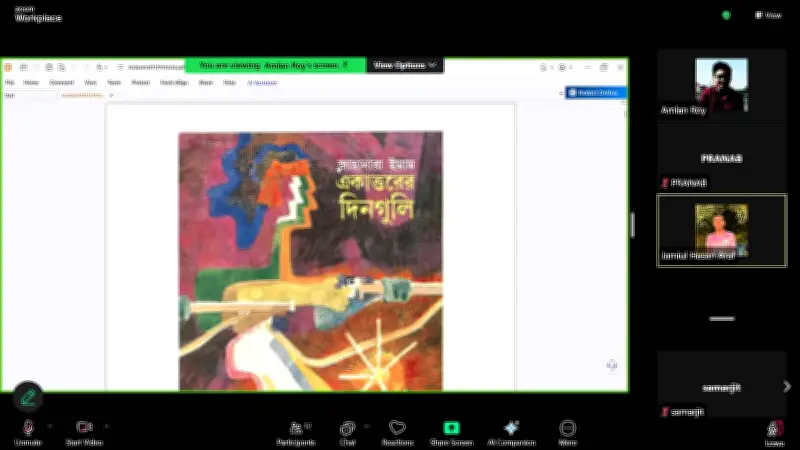Click the More options icon
Screen dimensions: 800x450
click(568, 428)
